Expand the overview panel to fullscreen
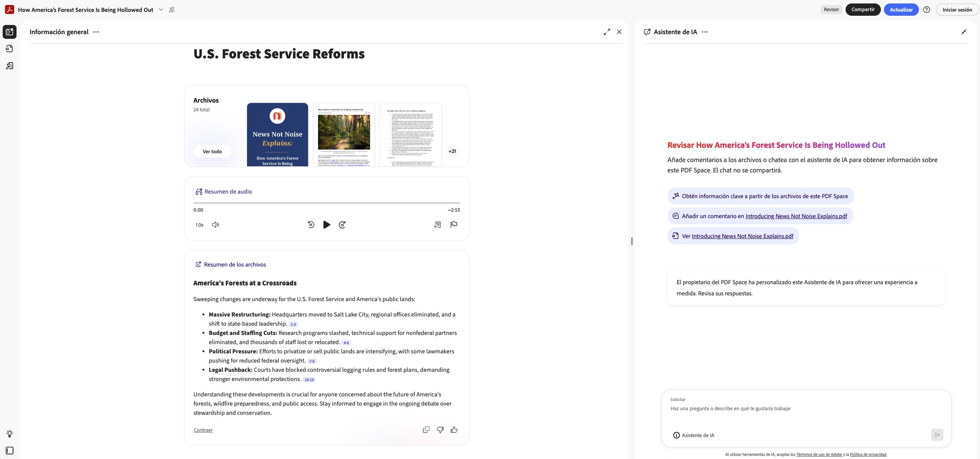 607,32
